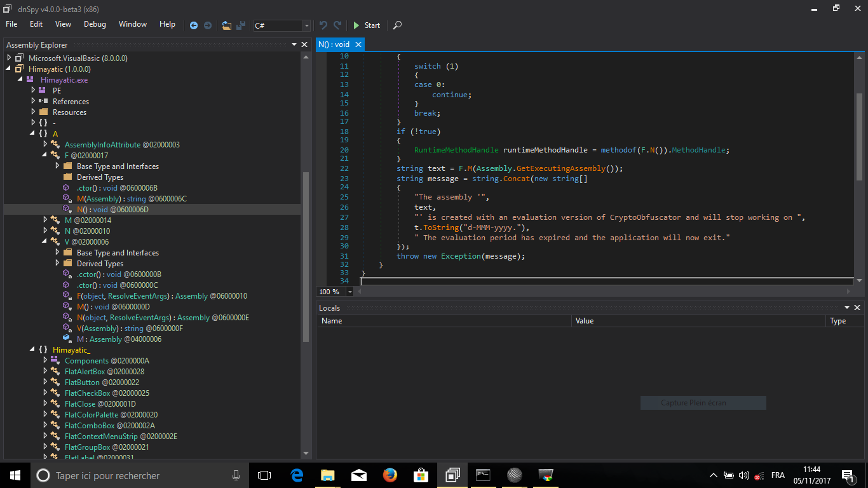868x488 pixels.
Task: Open the 100 % zoom dropdown
Action: (349, 292)
